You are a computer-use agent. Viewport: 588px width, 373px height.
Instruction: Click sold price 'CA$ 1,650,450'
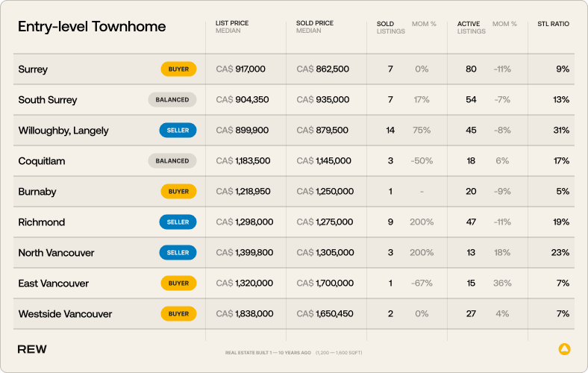click(x=325, y=314)
